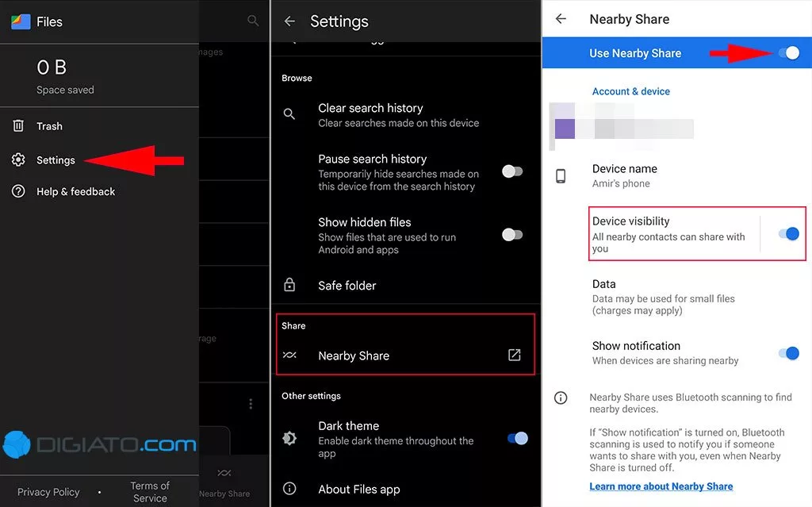Go back from the Nearby Share screen
Viewport: 812px width, 507px height.
coord(561,19)
